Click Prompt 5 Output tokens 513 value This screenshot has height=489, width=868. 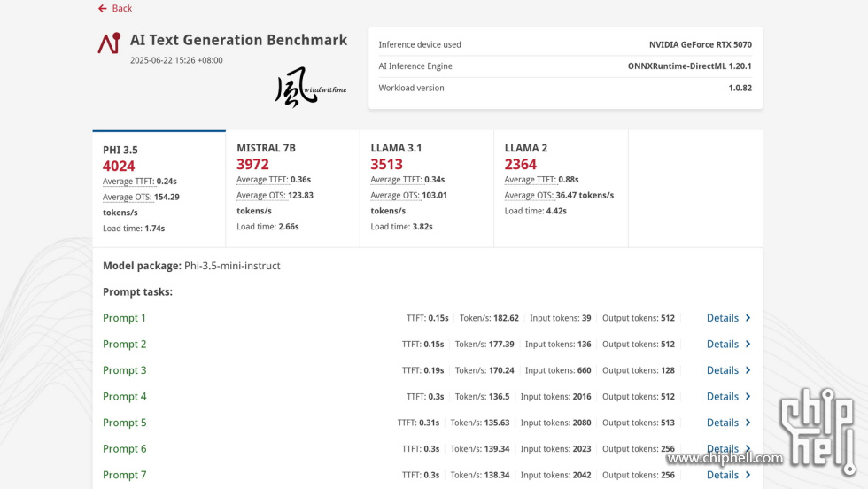[668, 423]
